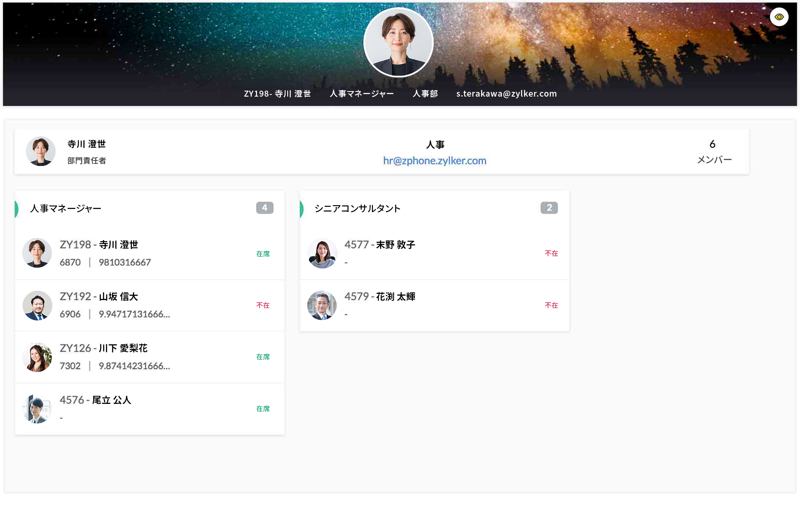
Task: Open the 6 メンバー member count
Action: [x=713, y=152]
